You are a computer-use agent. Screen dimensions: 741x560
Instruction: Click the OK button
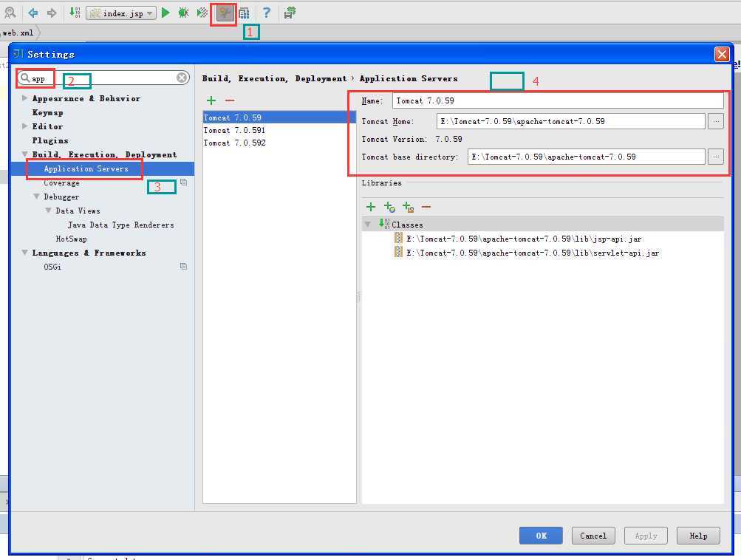click(541, 536)
